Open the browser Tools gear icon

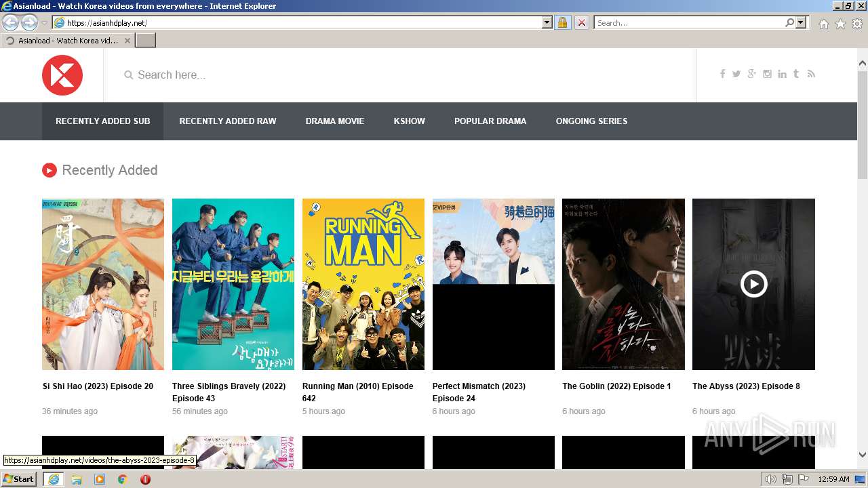click(857, 24)
